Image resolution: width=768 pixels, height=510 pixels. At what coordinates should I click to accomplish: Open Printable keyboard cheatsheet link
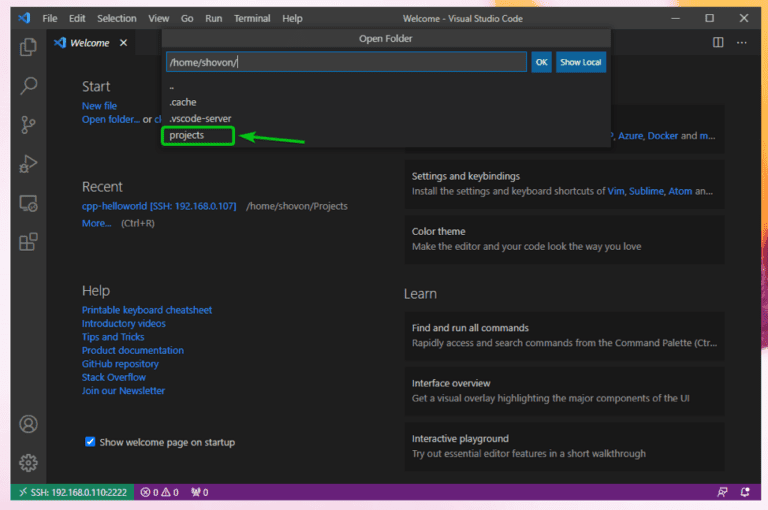click(x=147, y=310)
